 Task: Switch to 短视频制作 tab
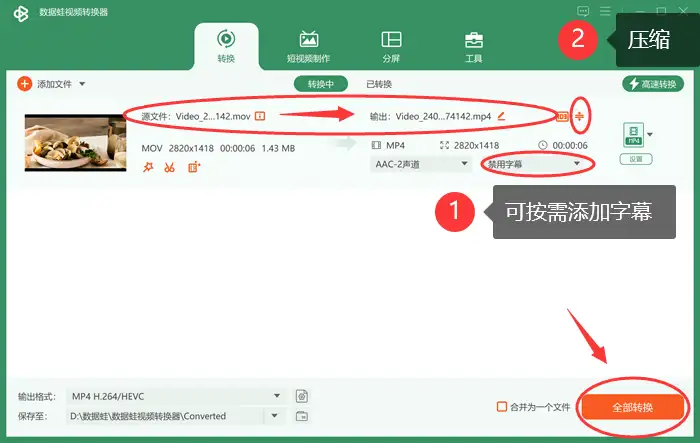point(308,46)
